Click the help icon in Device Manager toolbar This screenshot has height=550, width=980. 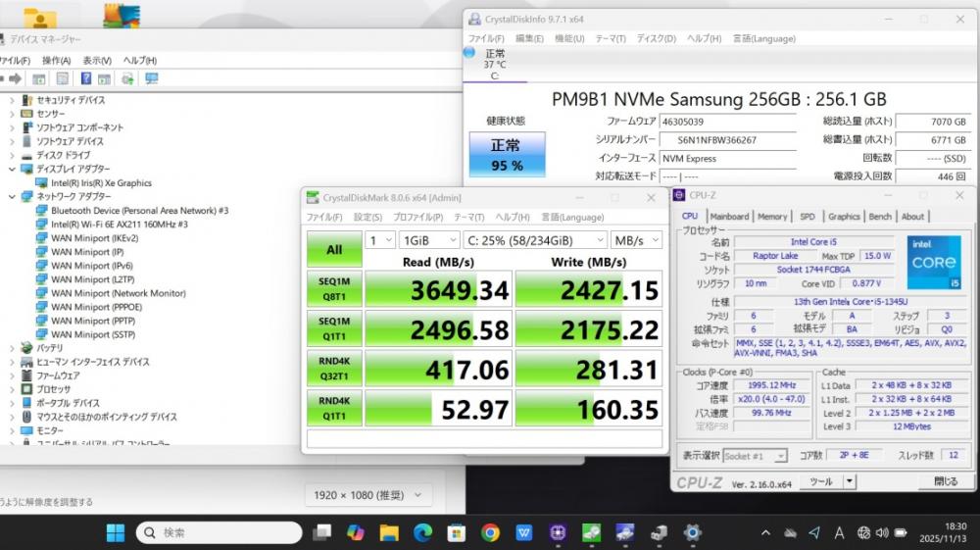[x=86, y=78]
